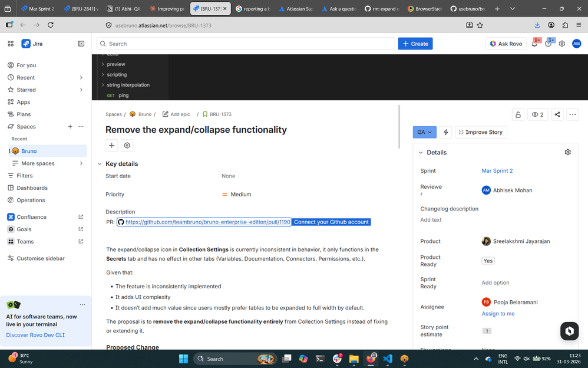Image resolution: width=588 pixels, height=368 pixels.
Task: Click Connect your Github account
Action: tap(331, 222)
